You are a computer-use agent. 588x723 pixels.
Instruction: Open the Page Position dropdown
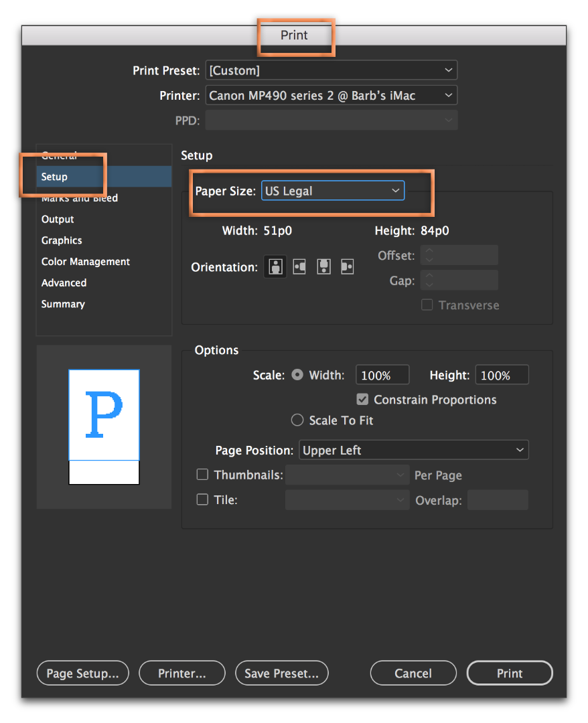click(x=413, y=451)
